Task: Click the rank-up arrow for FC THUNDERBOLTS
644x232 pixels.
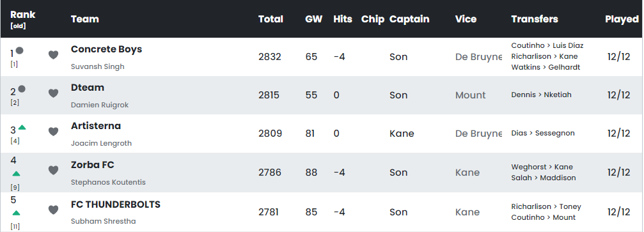Action: click(x=16, y=213)
